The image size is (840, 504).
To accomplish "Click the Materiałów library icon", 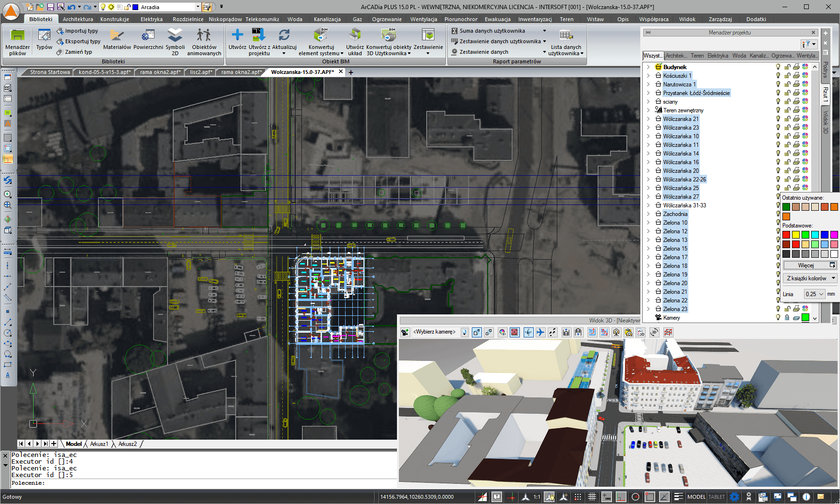I will (x=117, y=36).
